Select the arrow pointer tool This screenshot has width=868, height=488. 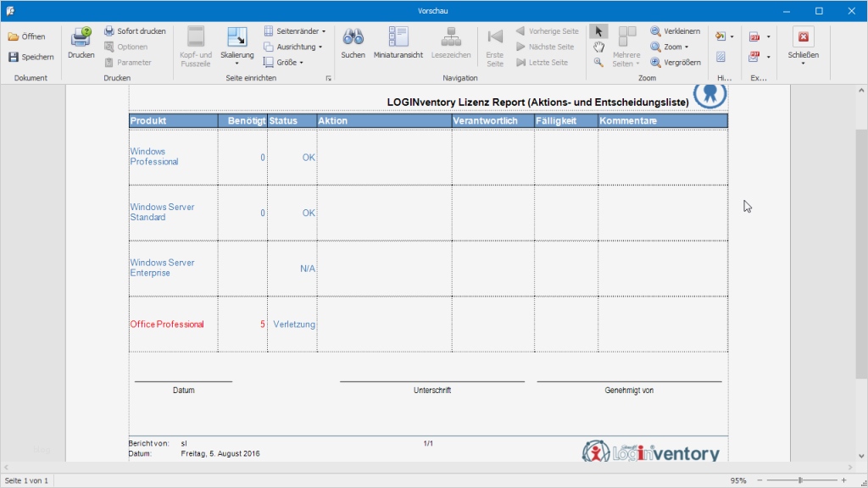598,31
